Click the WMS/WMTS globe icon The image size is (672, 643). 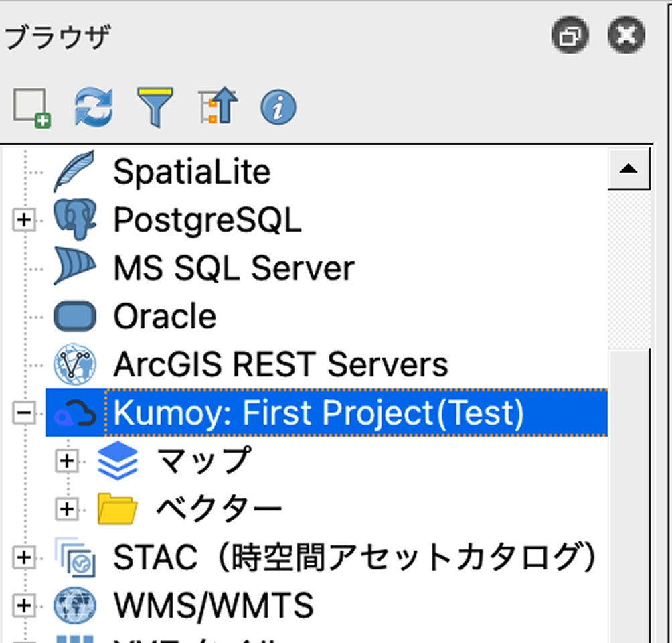tap(75, 605)
